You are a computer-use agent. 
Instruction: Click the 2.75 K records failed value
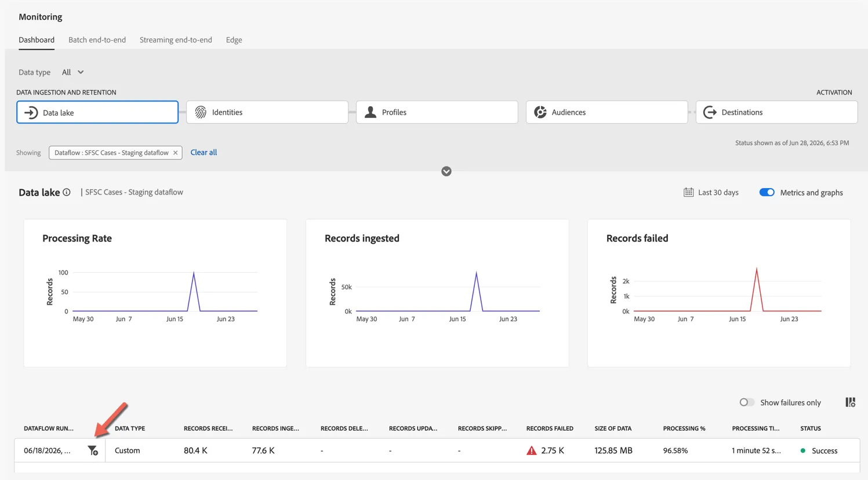click(553, 450)
